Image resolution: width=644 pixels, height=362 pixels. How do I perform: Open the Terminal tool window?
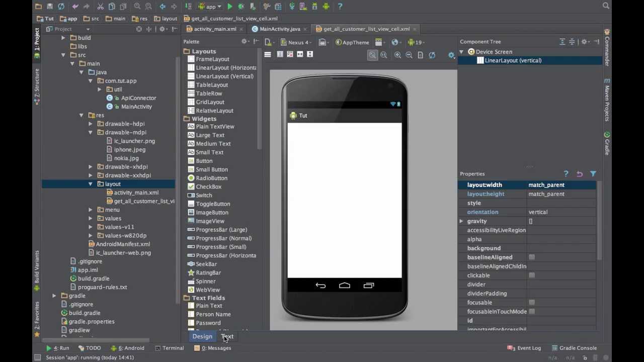(x=170, y=348)
